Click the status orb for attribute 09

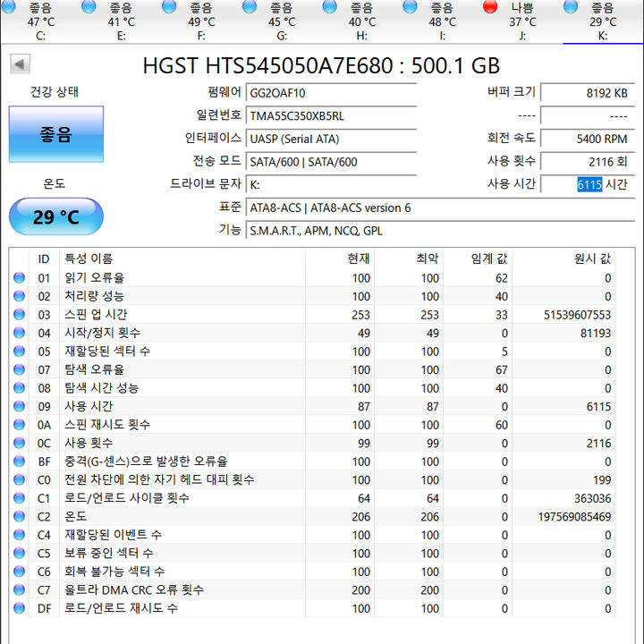[20, 406]
